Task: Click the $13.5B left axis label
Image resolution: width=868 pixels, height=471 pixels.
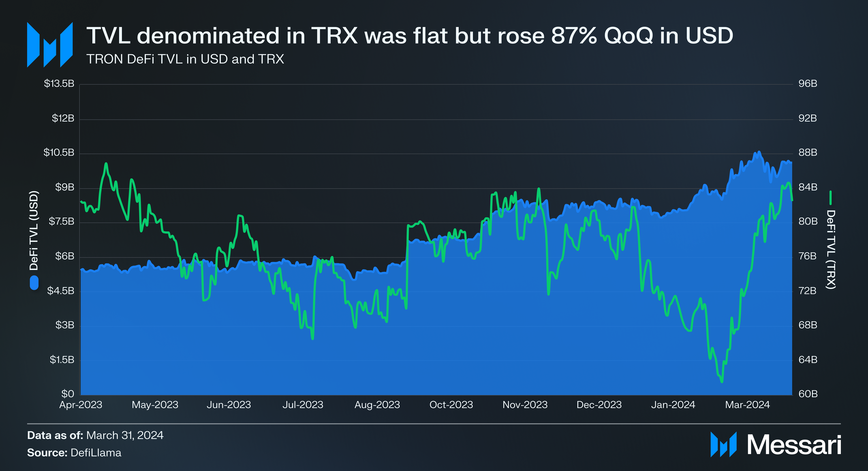Action: click(59, 84)
